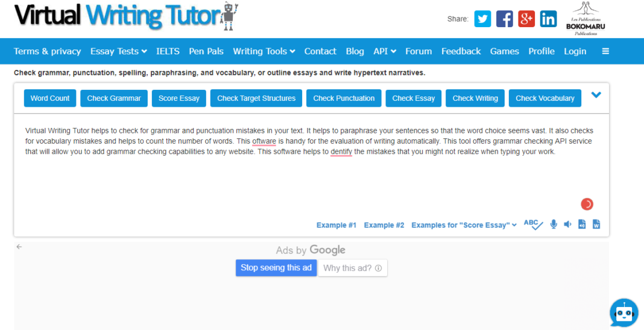Viewport: 644px width, 330px height.
Task: Load Example #1 text
Action: tap(336, 225)
